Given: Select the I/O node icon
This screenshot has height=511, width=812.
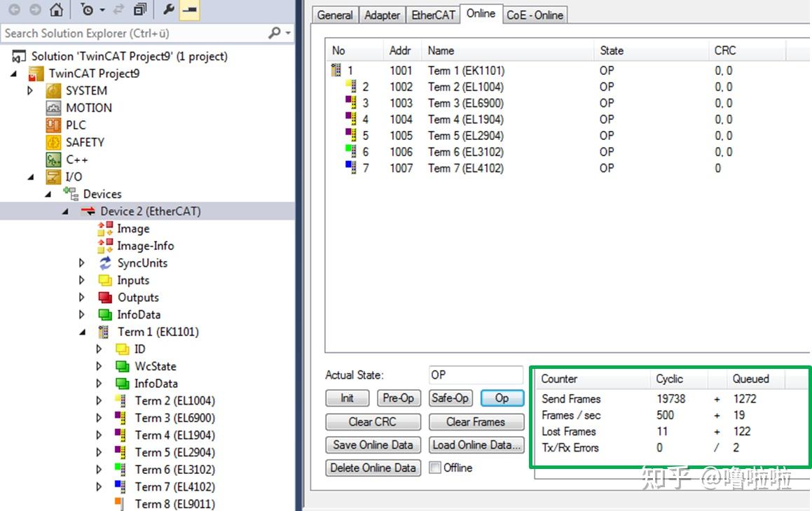Looking at the screenshot, I should (x=53, y=176).
